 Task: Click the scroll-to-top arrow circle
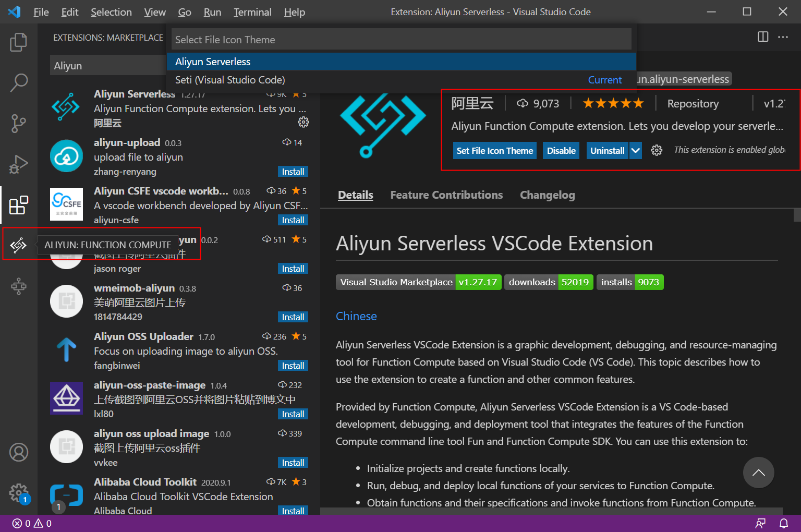click(758, 473)
